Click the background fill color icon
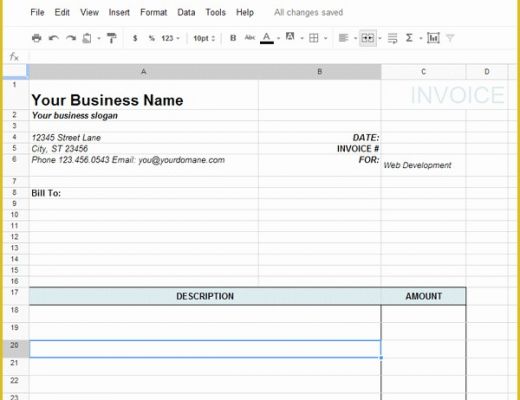 tap(290, 37)
